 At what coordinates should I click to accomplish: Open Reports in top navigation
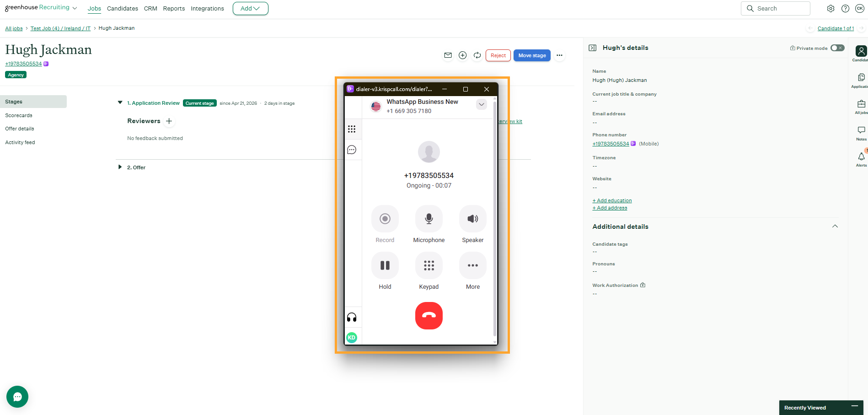click(x=174, y=9)
